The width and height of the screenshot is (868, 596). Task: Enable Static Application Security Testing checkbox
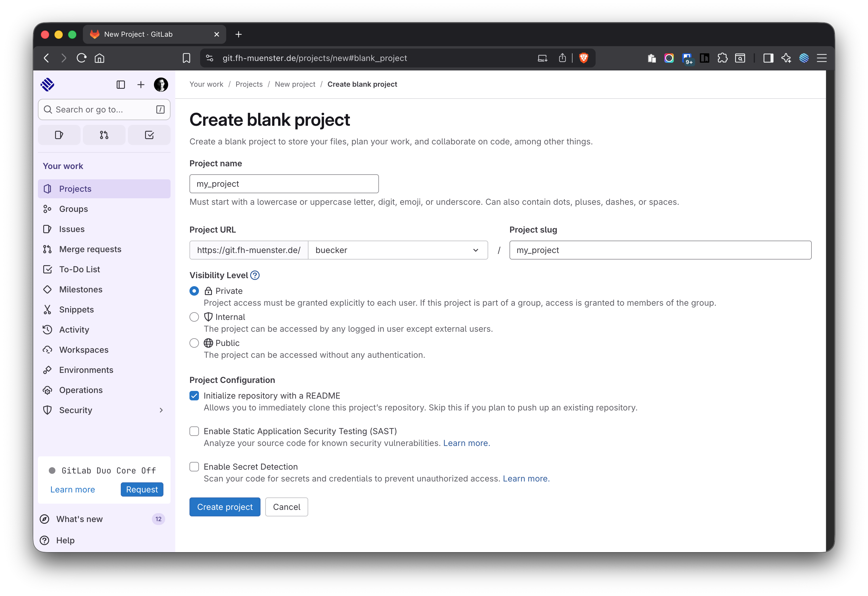point(194,431)
